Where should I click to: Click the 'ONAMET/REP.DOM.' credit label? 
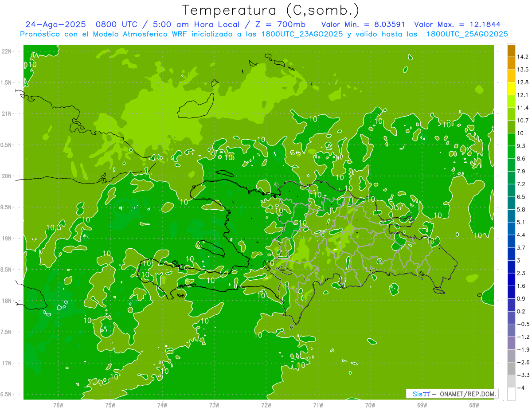pyautogui.click(x=468, y=394)
